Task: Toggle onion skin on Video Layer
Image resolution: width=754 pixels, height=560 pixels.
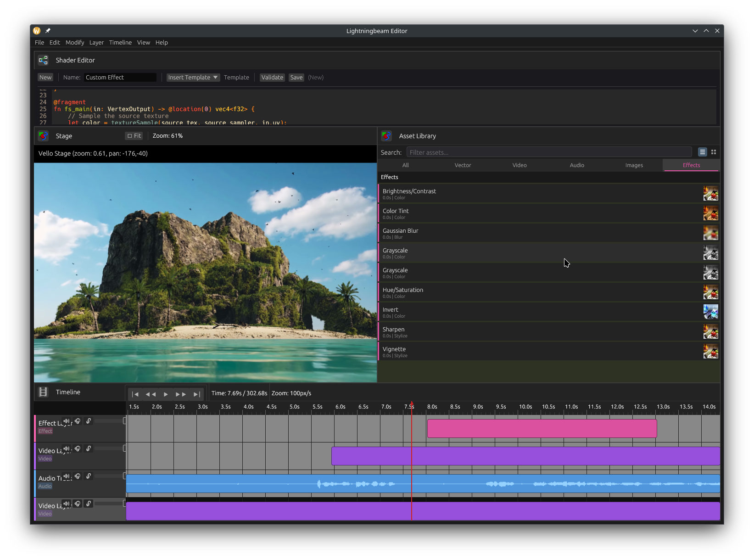Action: pos(78,448)
